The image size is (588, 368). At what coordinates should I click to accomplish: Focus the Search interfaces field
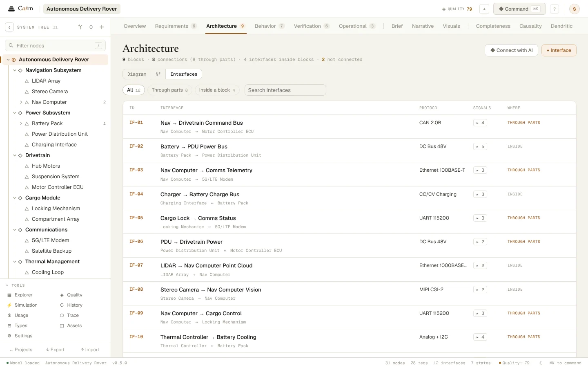285,90
